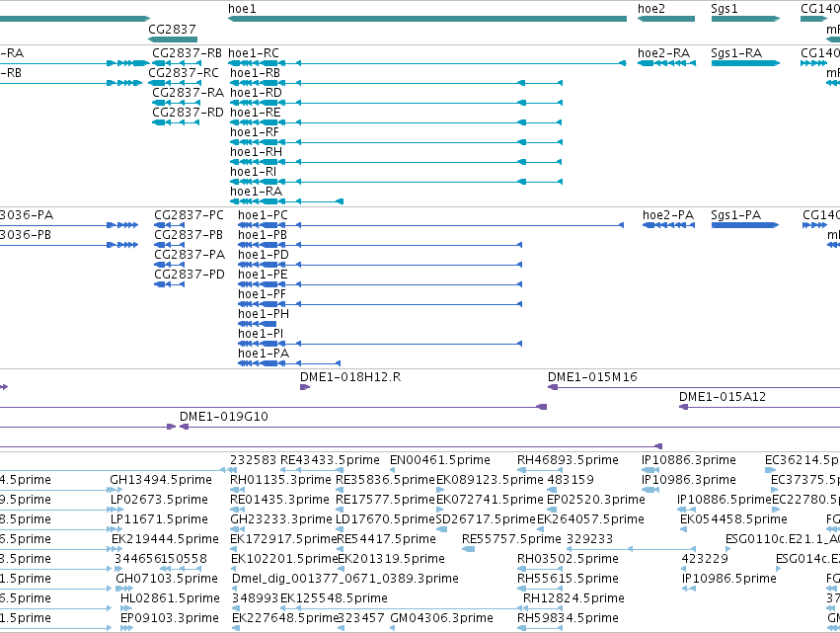840x633 pixels.
Task: Select protein hoe2-PA label
Action: (x=668, y=215)
